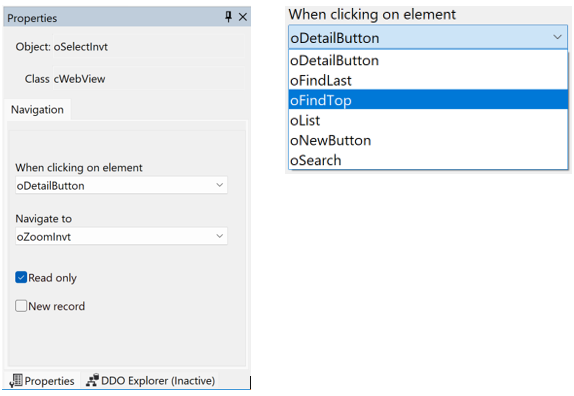Pick oSearch in the dropdown list
Image resolution: width=574 pixels, height=396 pixels.
[428, 160]
